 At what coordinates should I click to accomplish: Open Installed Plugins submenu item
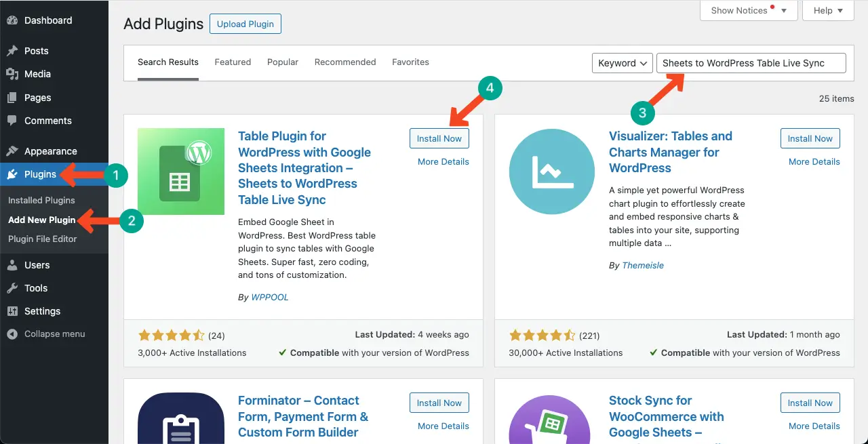pyautogui.click(x=41, y=201)
